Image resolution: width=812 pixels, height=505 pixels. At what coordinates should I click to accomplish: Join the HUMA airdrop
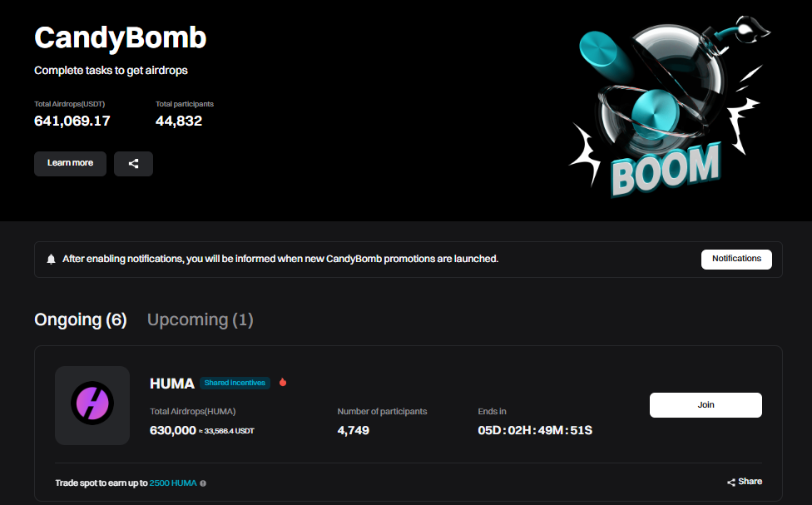tap(706, 405)
